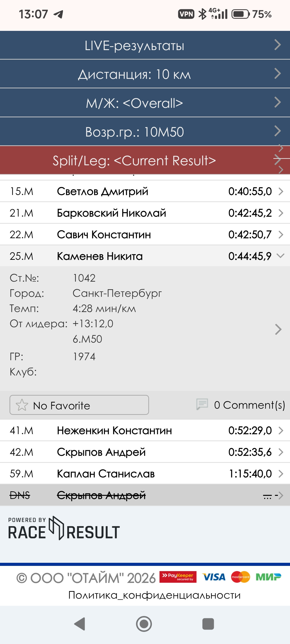The width and height of the screenshot is (290, 644).
Task: Open the Дистанция: 10 км selector
Action: pos(145,74)
